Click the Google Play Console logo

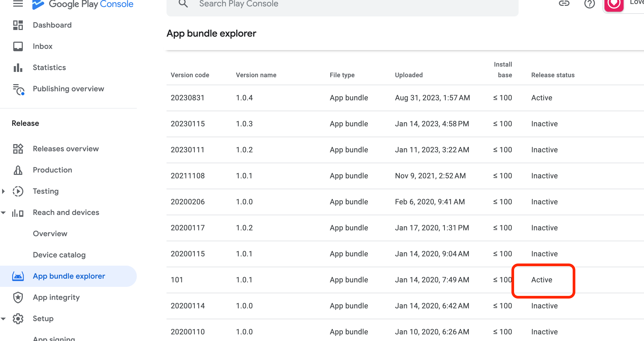pos(82,4)
